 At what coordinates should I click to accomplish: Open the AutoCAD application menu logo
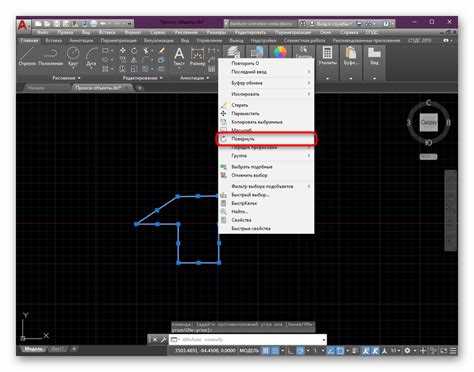coord(24,25)
